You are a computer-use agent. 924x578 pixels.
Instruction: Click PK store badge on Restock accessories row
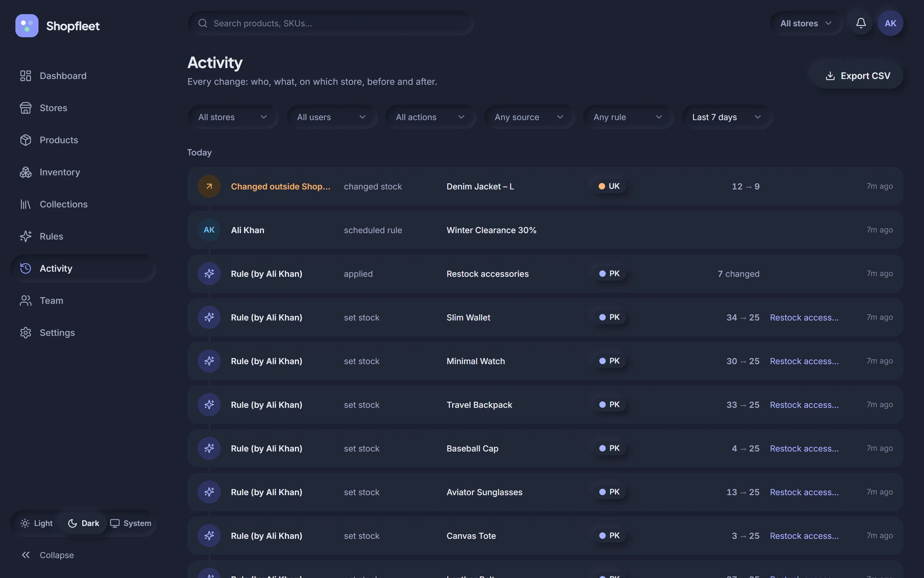pos(609,273)
